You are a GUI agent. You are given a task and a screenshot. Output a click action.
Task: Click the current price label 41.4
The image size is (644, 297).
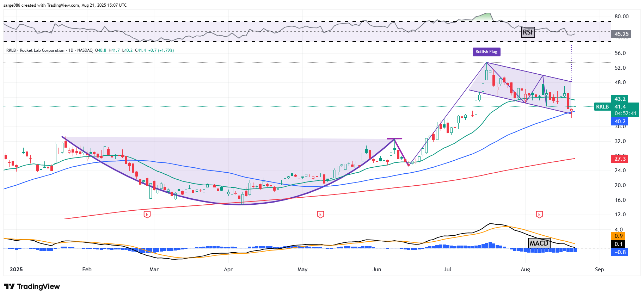click(620, 107)
